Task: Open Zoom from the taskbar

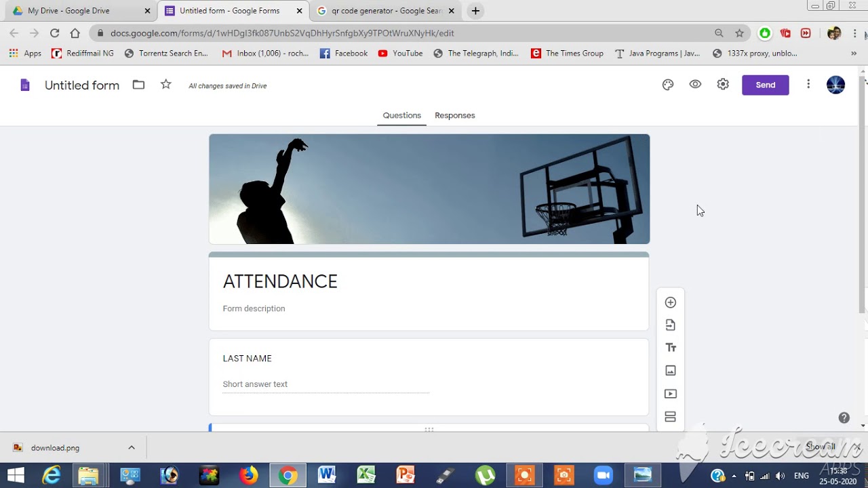Action: [603, 476]
